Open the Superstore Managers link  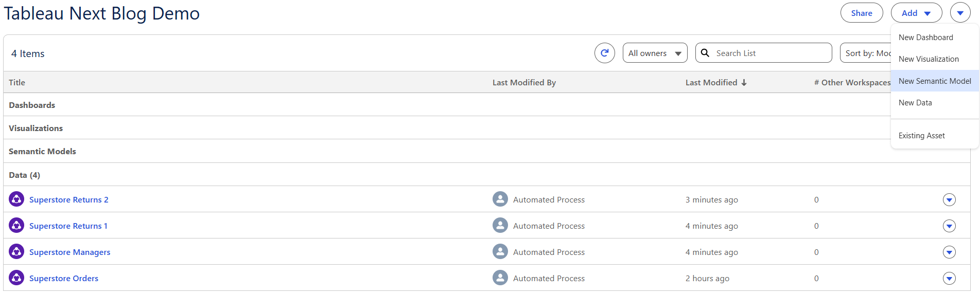coord(70,252)
